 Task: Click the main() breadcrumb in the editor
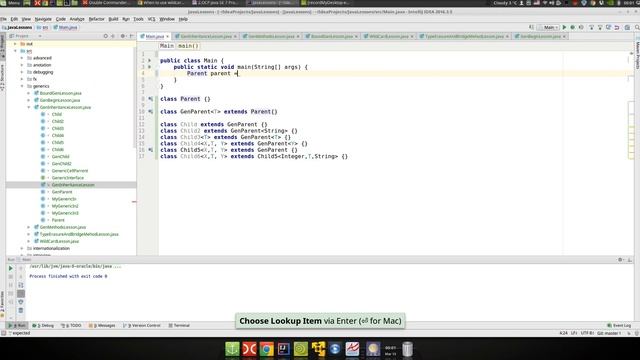pyautogui.click(x=188, y=46)
